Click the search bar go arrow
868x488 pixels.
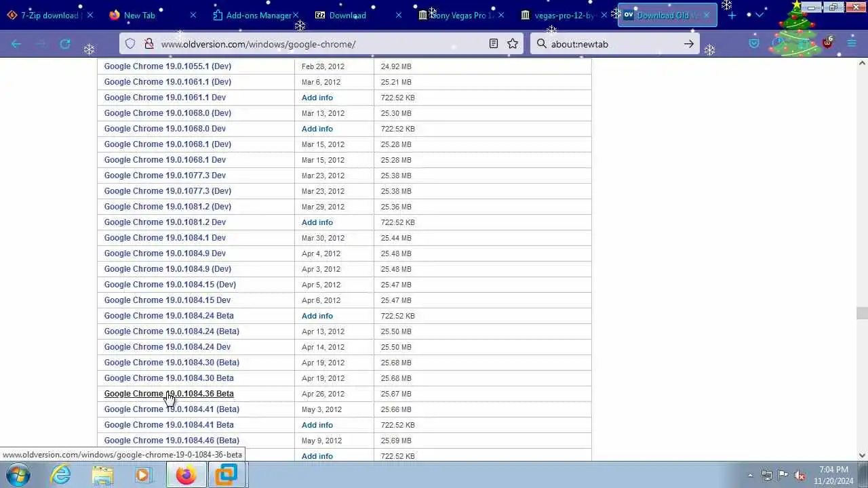click(689, 44)
